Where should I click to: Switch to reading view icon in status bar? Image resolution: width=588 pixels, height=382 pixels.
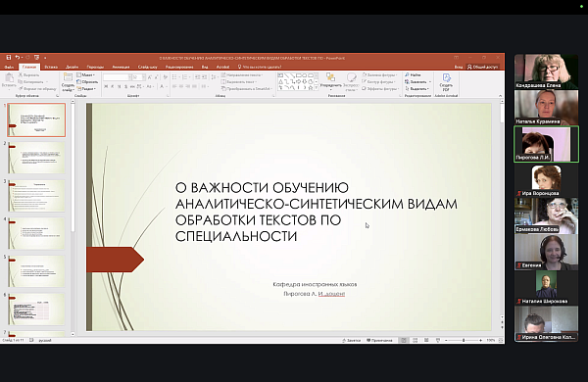click(x=426, y=341)
